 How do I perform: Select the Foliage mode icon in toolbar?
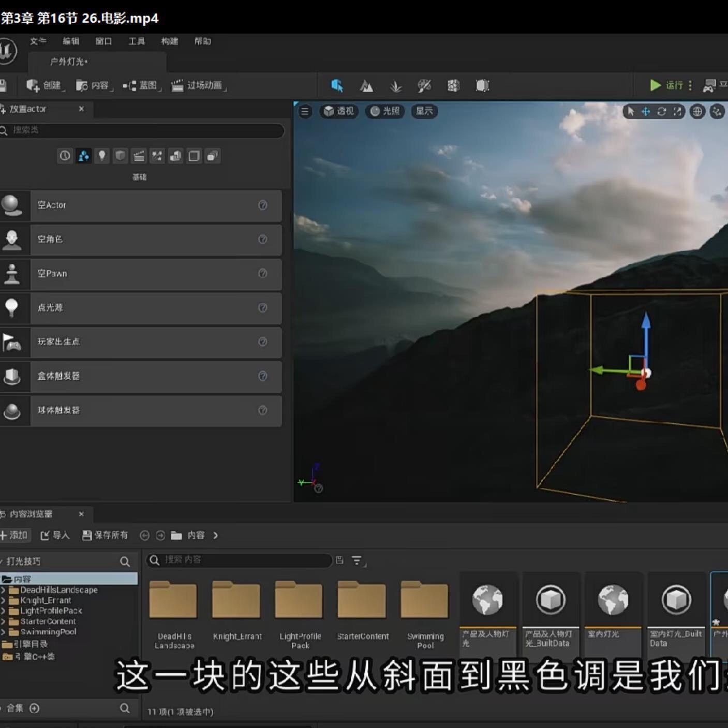395,86
